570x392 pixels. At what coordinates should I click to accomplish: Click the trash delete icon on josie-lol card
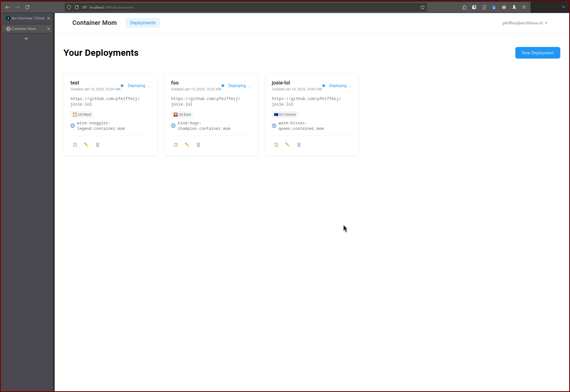[299, 145]
